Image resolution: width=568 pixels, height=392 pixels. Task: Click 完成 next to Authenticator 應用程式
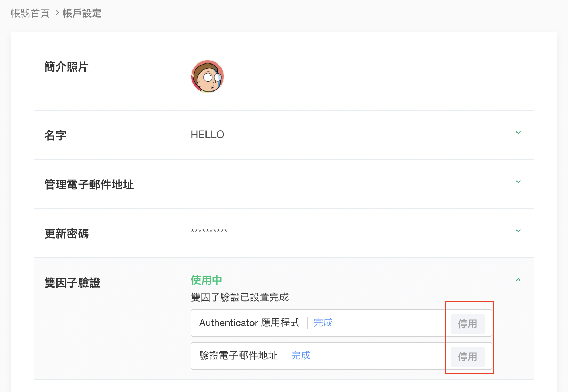(x=323, y=323)
